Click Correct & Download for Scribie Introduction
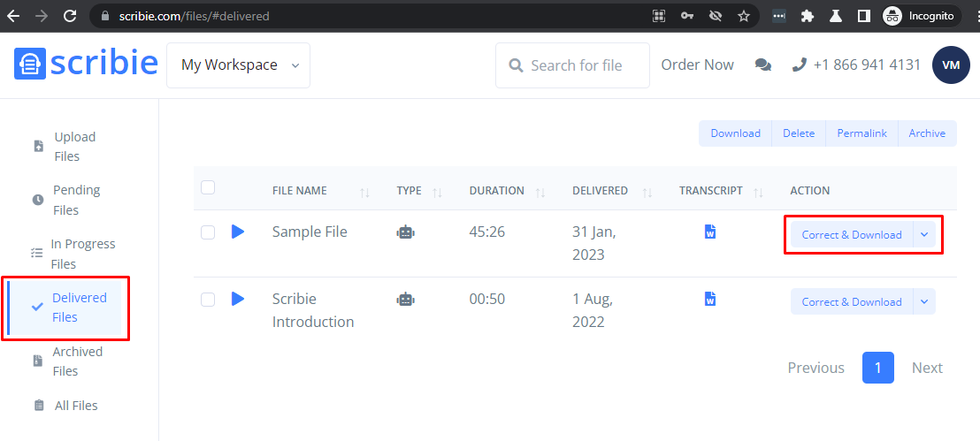 coord(852,301)
